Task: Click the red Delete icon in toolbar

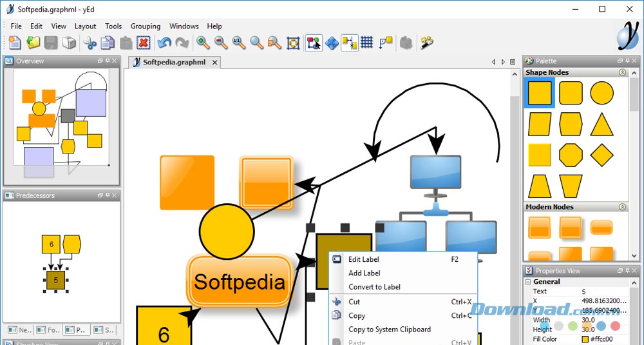Action: click(144, 43)
